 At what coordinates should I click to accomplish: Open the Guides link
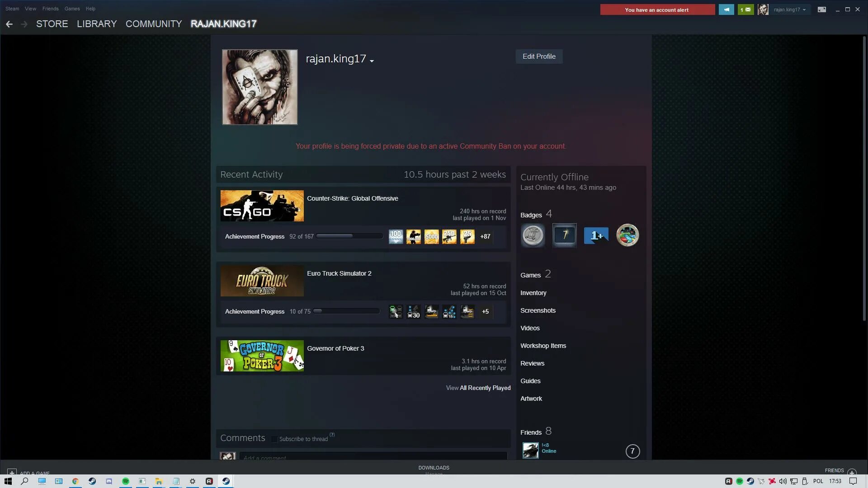(x=530, y=381)
